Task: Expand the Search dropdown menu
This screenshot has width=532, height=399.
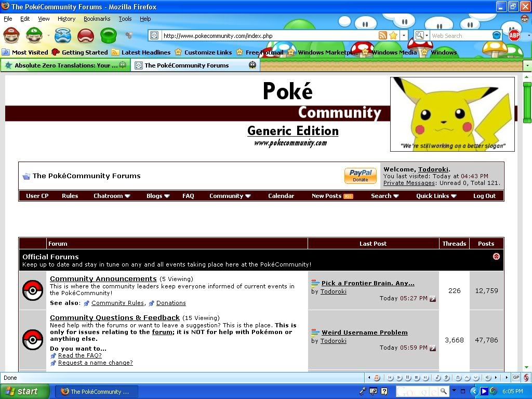Action: click(385, 196)
